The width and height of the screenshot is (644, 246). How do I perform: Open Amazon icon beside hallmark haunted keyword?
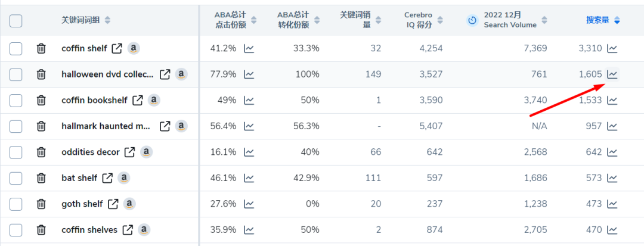click(181, 126)
